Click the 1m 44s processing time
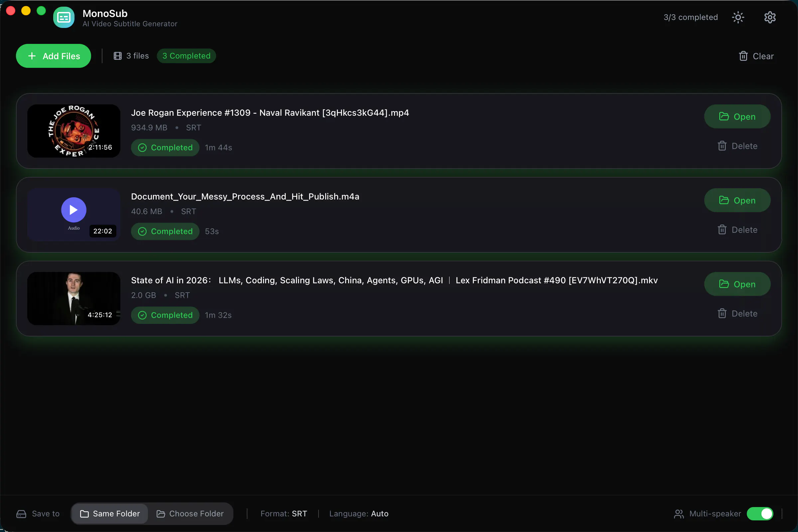798x532 pixels. tap(218, 148)
